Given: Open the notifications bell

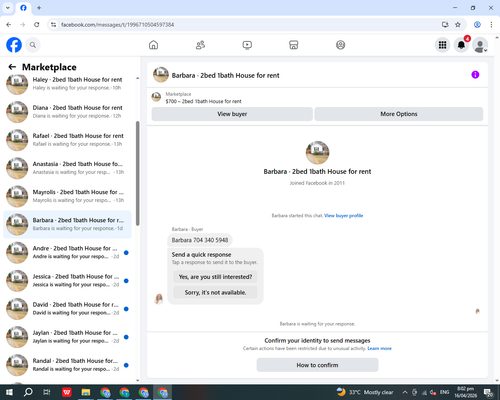Looking at the screenshot, I should coord(461,45).
